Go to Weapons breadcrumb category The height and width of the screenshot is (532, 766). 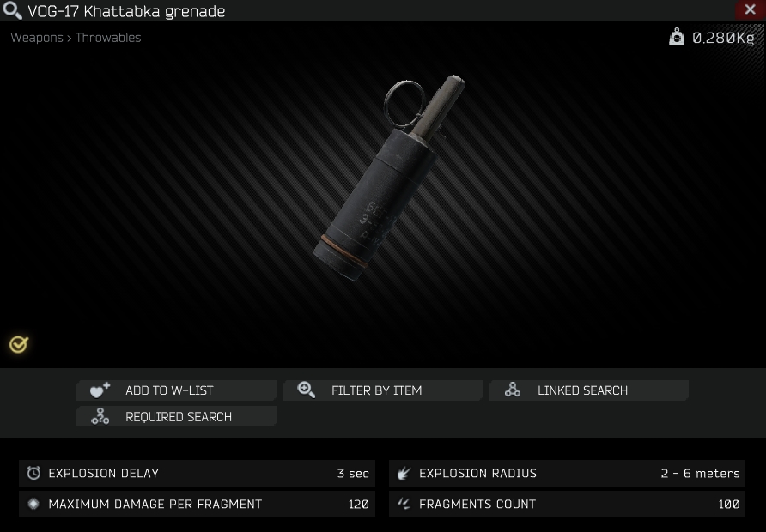pos(37,38)
